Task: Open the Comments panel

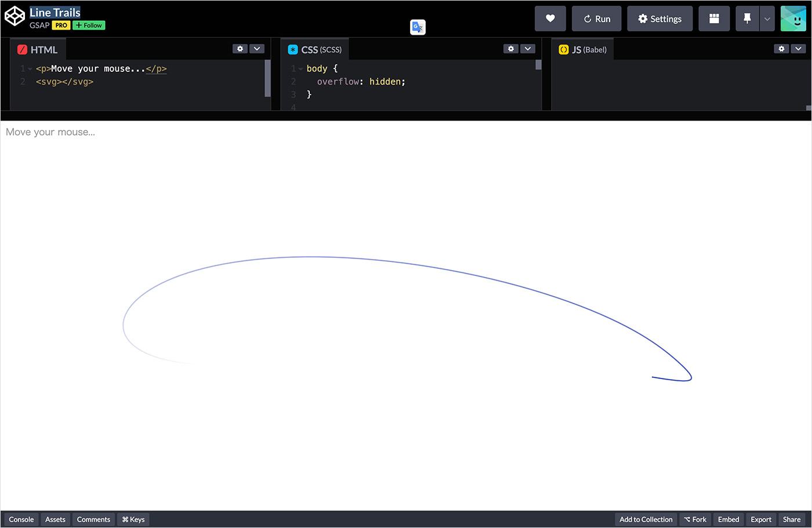Action: coord(93,519)
